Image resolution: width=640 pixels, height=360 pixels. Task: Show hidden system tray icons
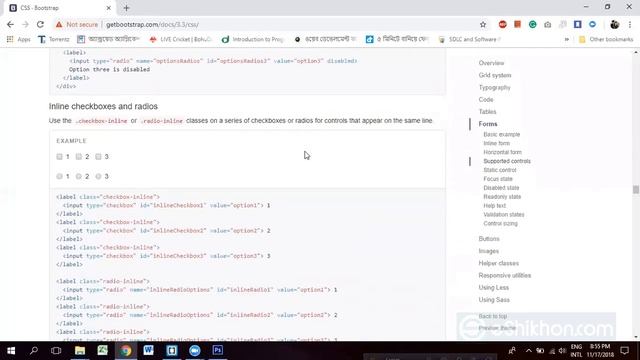[529, 351]
